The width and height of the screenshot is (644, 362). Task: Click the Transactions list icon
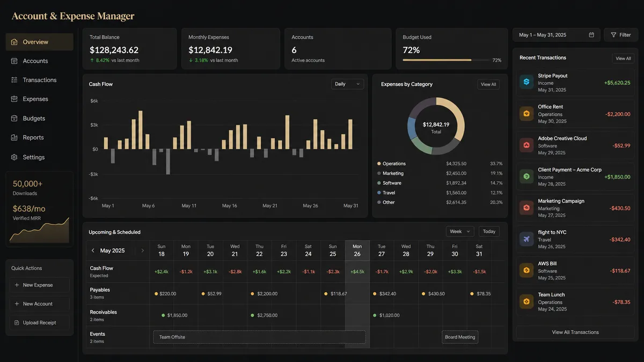(x=14, y=80)
